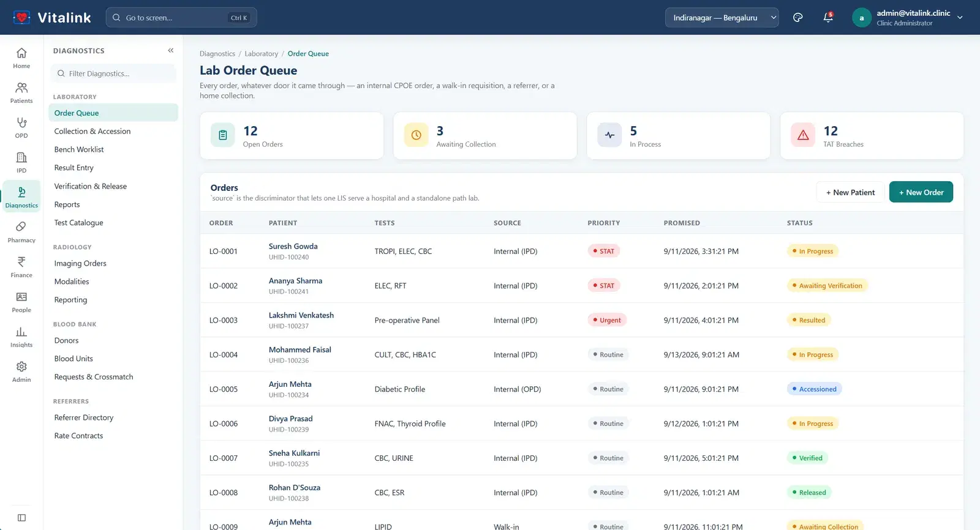The image size is (980, 530).
Task: Click the Open Orders clipboard icon
Action: (223, 135)
